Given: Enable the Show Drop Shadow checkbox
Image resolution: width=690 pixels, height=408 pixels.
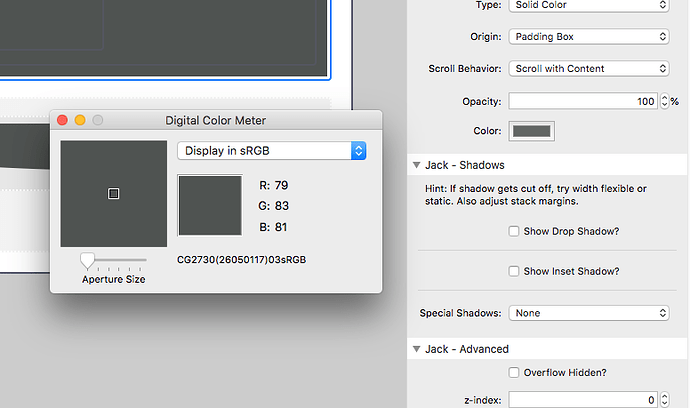Looking at the screenshot, I should 514,231.
